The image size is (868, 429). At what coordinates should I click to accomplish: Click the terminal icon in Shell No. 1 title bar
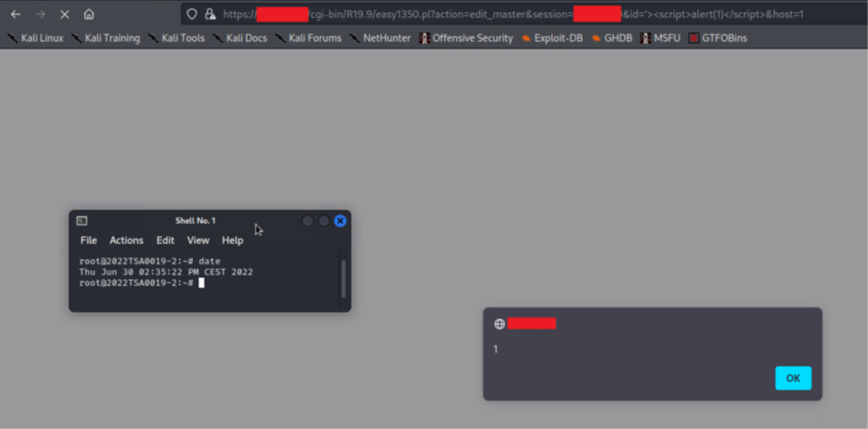coord(82,220)
